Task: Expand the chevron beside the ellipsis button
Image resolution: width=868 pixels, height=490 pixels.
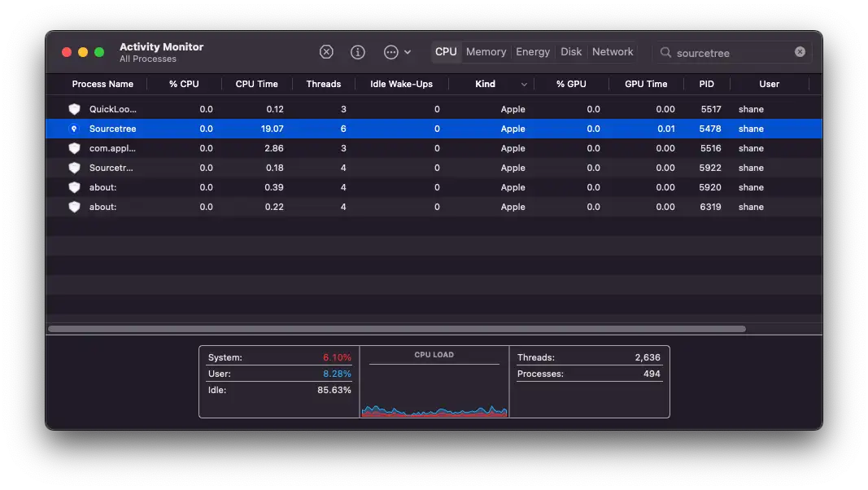Action: [408, 52]
